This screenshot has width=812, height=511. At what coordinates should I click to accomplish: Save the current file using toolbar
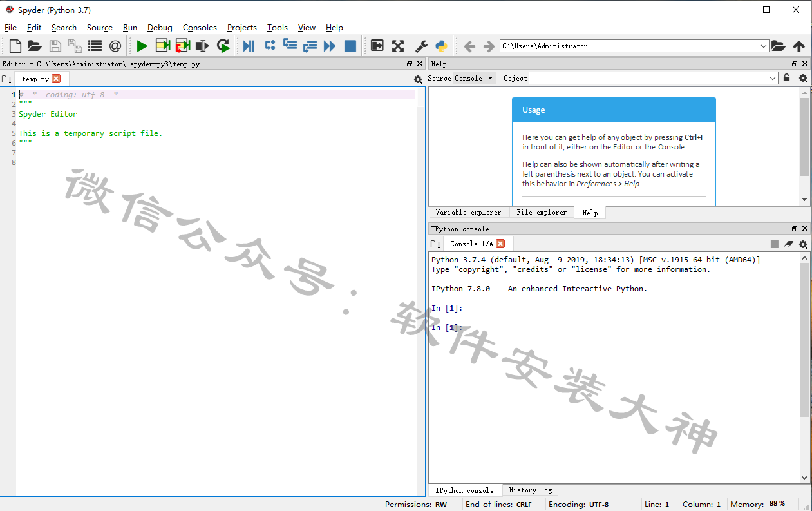55,46
